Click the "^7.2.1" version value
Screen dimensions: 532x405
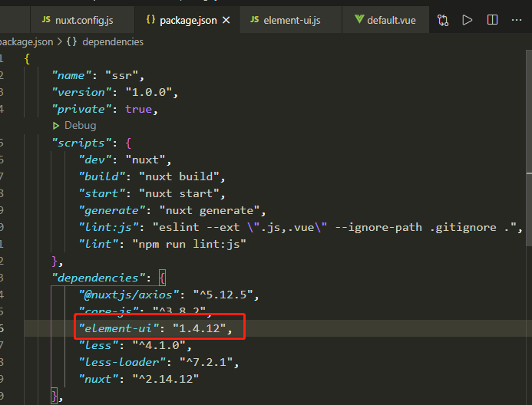tap(206, 362)
